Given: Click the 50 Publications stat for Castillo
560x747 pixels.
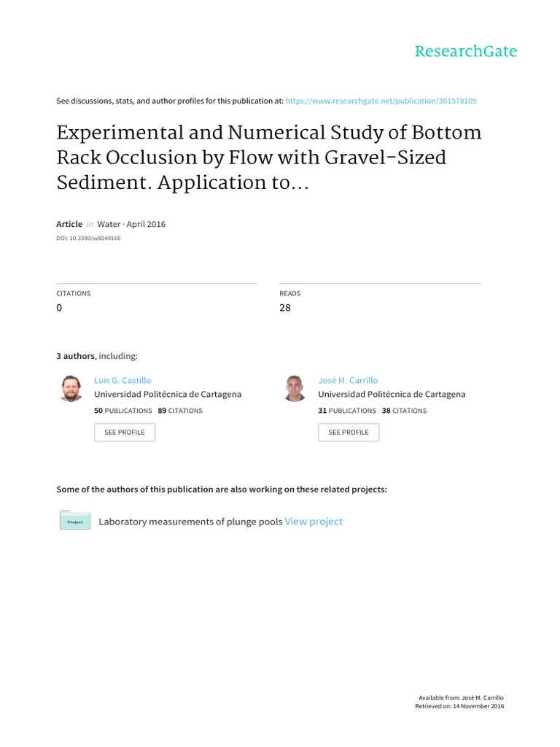Looking at the screenshot, I should [123, 411].
